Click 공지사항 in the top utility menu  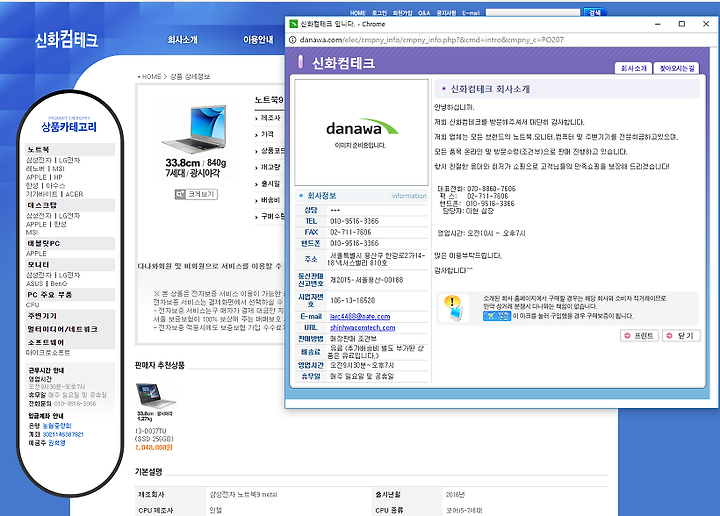tap(446, 13)
